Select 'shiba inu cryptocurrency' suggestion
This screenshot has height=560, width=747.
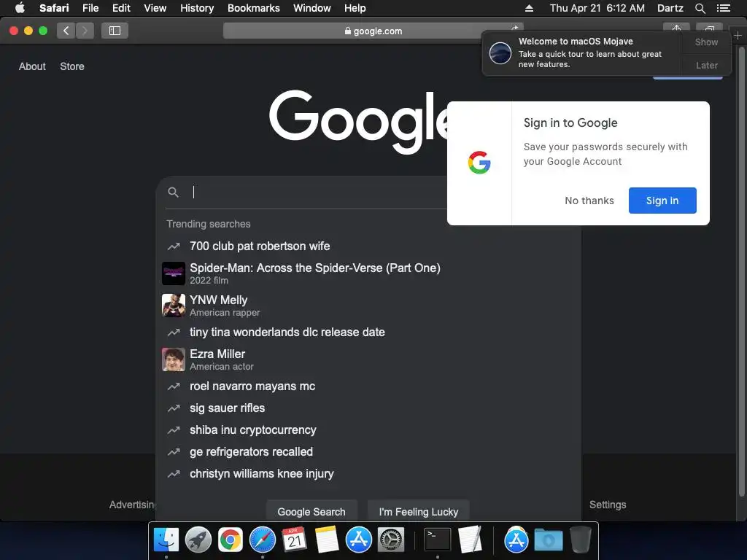click(x=368, y=430)
